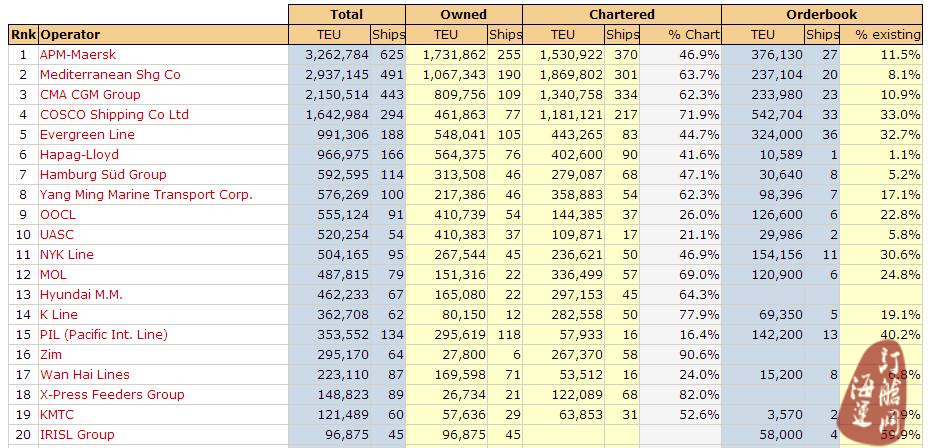Select X-Press Feeders chart percentage 82.0%
934x448 pixels.
(x=699, y=394)
